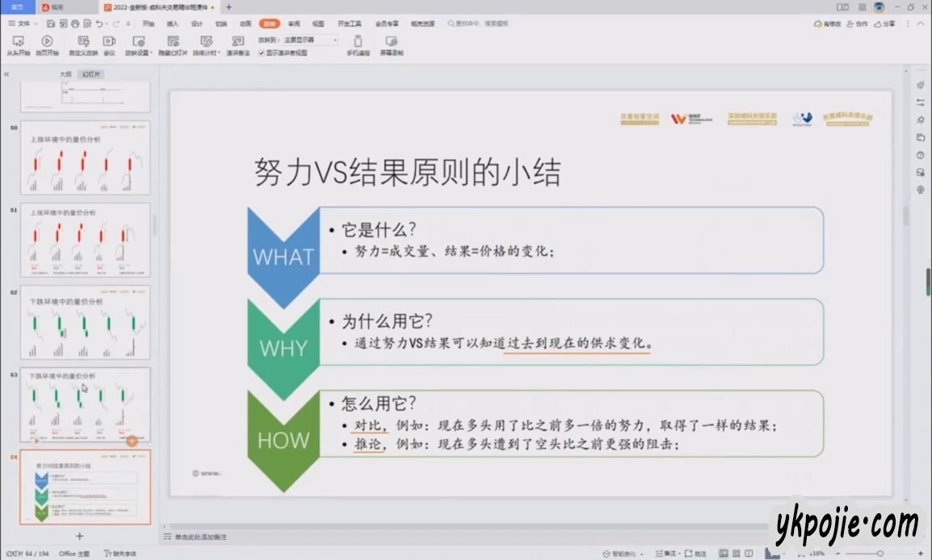Screen dimensions: 932x560
Task: Switch slide panel to Outline (大纲) view
Action: [x=65, y=74]
